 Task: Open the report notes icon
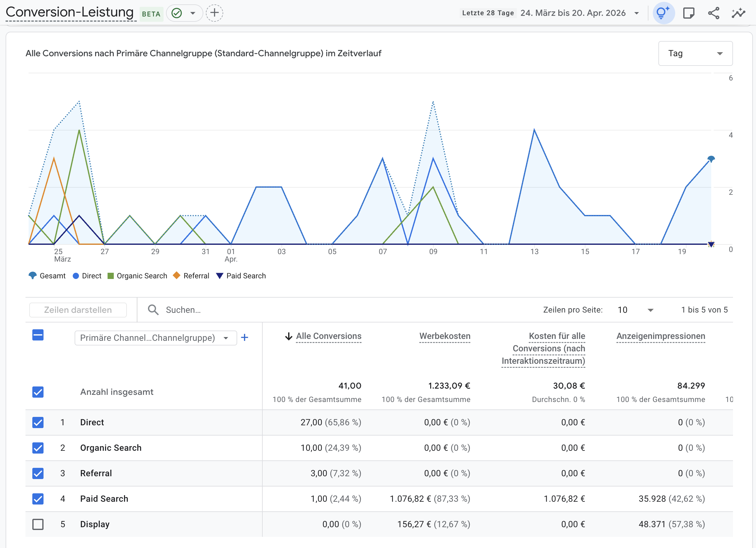pos(689,13)
